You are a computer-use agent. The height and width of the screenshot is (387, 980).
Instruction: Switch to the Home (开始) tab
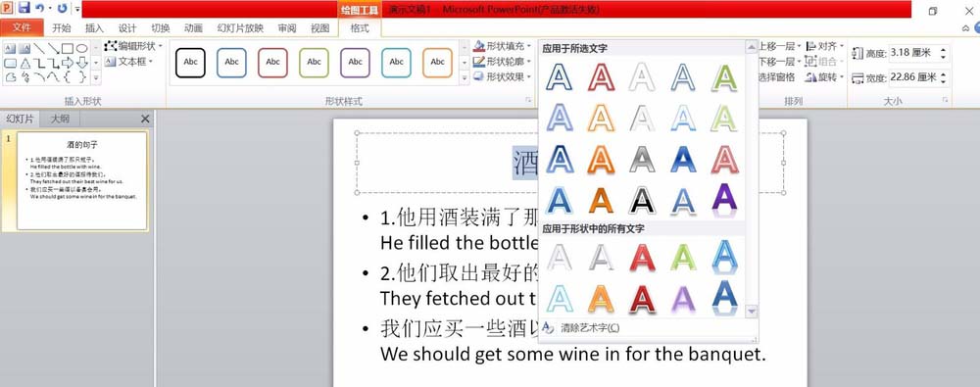click(61, 28)
